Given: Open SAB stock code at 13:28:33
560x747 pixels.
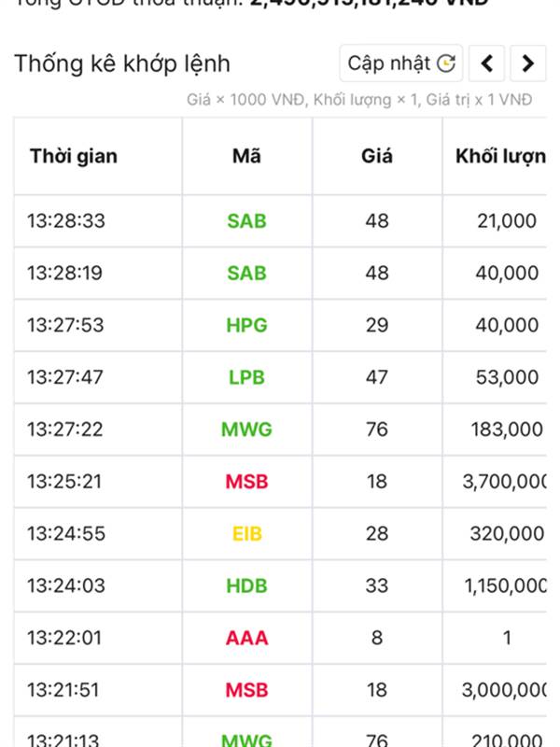Looking at the screenshot, I should tap(246, 221).
